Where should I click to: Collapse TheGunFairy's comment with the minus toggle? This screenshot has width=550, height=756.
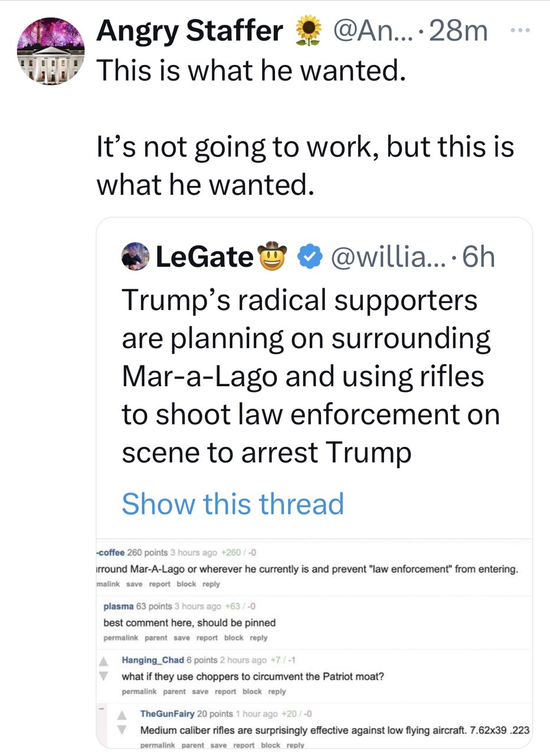click(x=101, y=708)
